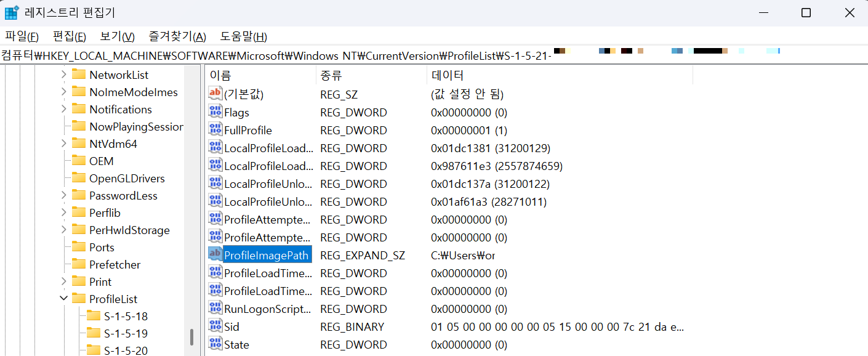This screenshot has height=356, width=868.
Task: Click the RunLogonScript DWORD value icon
Action: (215, 308)
